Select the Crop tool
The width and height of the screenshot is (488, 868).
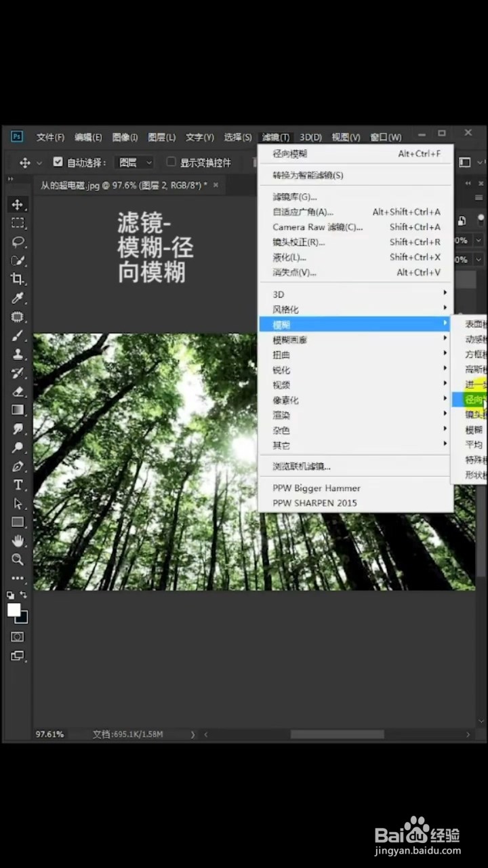coord(18,279)
